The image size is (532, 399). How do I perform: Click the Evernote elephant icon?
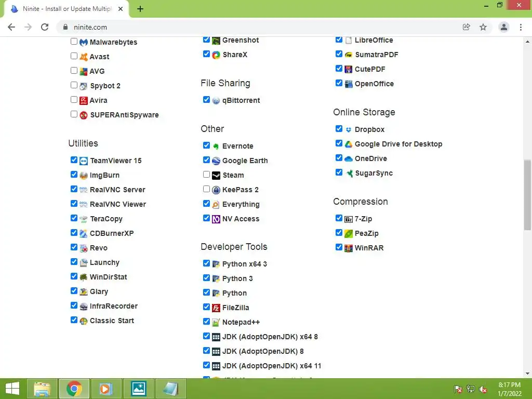(216, 146)
